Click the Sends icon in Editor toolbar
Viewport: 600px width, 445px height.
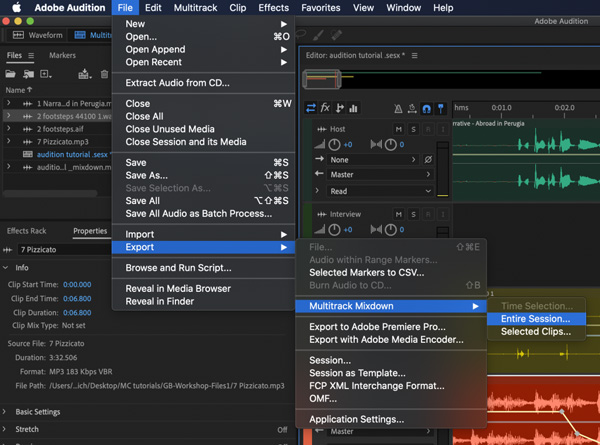[x=340, y=108]
